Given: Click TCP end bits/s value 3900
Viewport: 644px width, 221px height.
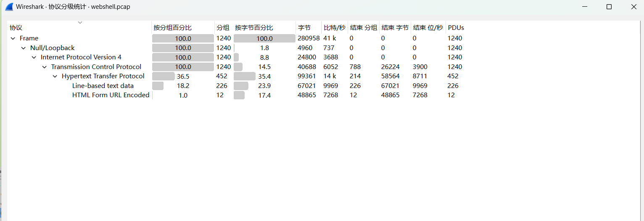Looking at the screenshot, I should [420, 67].
